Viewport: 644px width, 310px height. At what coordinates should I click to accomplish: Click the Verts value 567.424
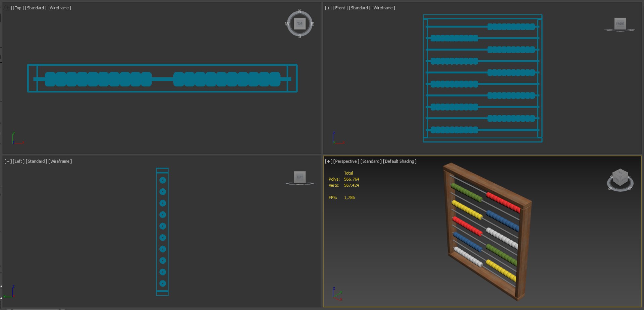click(352, 185)
